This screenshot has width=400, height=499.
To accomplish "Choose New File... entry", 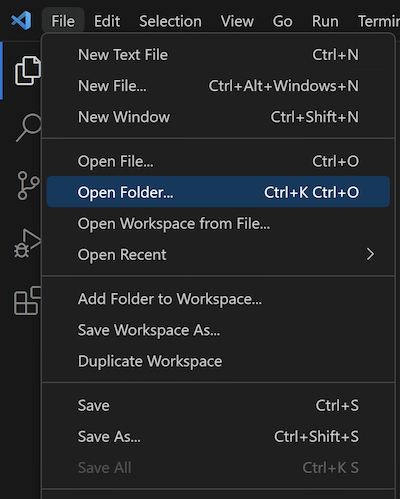I will click(218, 86).
